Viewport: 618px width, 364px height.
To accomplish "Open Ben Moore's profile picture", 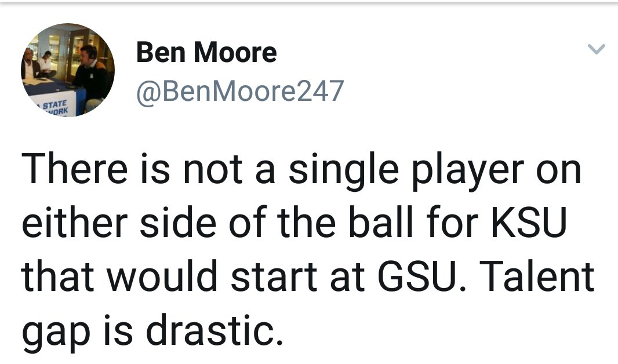I will [68, 70].
